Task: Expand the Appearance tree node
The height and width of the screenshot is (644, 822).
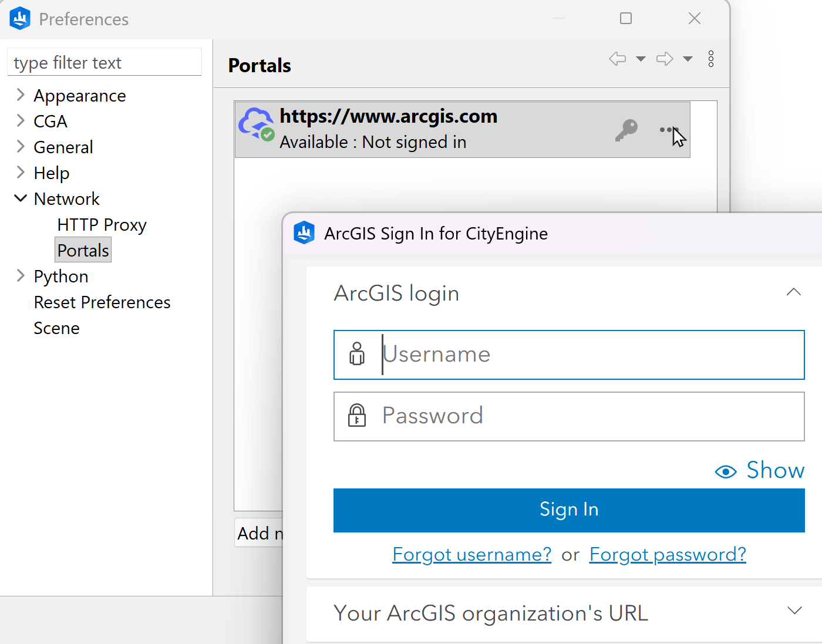Action: (x=21, y=95)
